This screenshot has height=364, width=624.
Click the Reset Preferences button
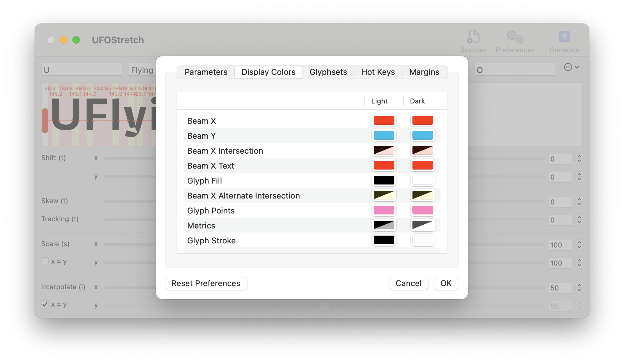coord(206,283)
